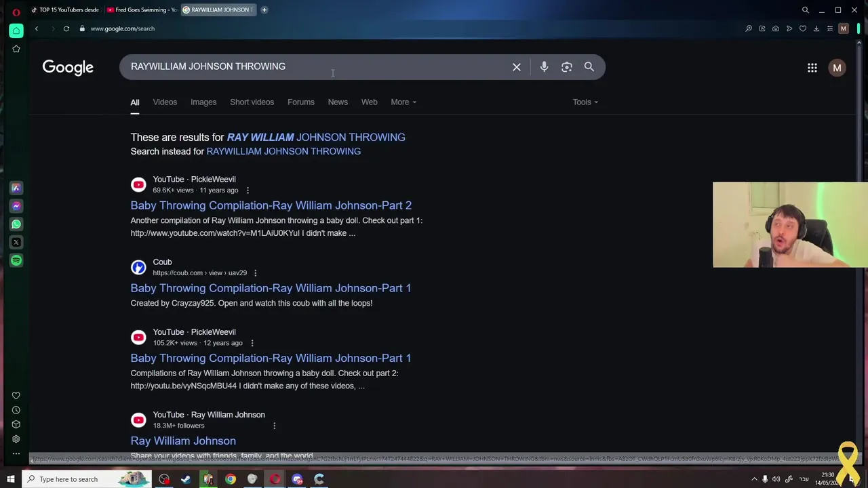Image resolution: width=868 pixels, height=488 pixels.
Task: Adjust volume from system tray speaker
Action: coord(776,479)
